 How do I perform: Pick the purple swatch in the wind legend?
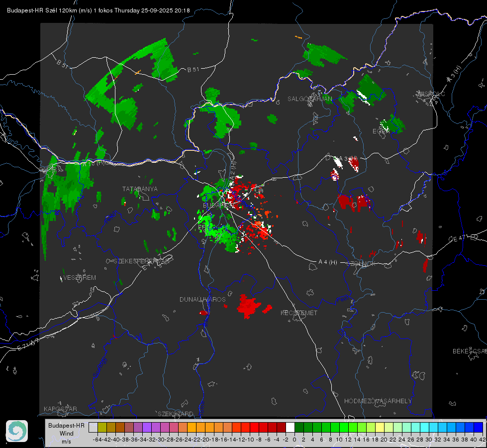point(147,427)
